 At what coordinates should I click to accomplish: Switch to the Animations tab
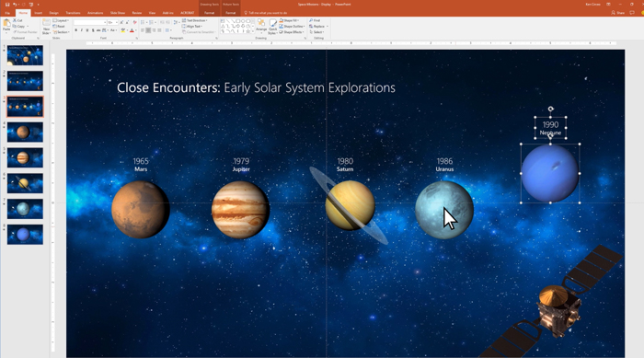pos(95,13)
